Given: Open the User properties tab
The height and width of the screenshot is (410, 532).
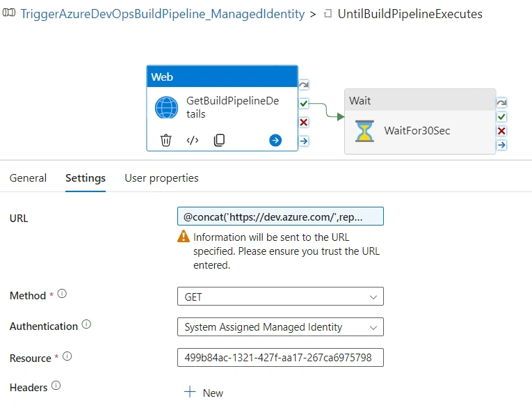Looking at the screenshot, I should pyautogui.click(x=161, y=178).
